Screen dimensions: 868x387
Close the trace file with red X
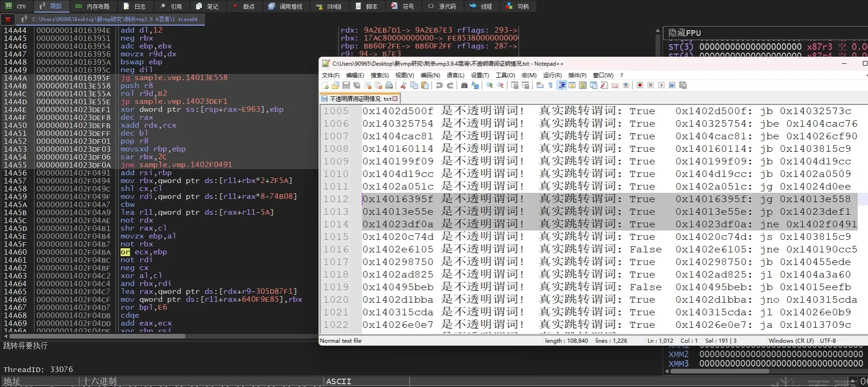tap(8, 19)
